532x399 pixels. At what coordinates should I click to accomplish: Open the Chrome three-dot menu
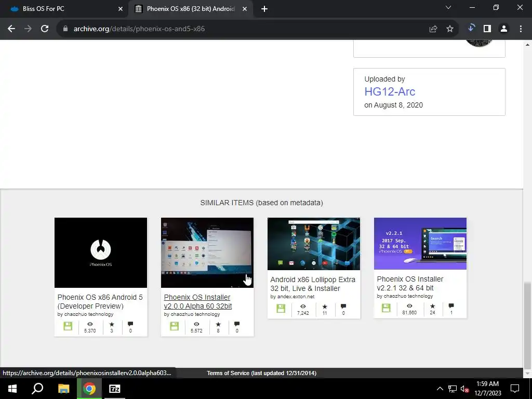[521, 29]
